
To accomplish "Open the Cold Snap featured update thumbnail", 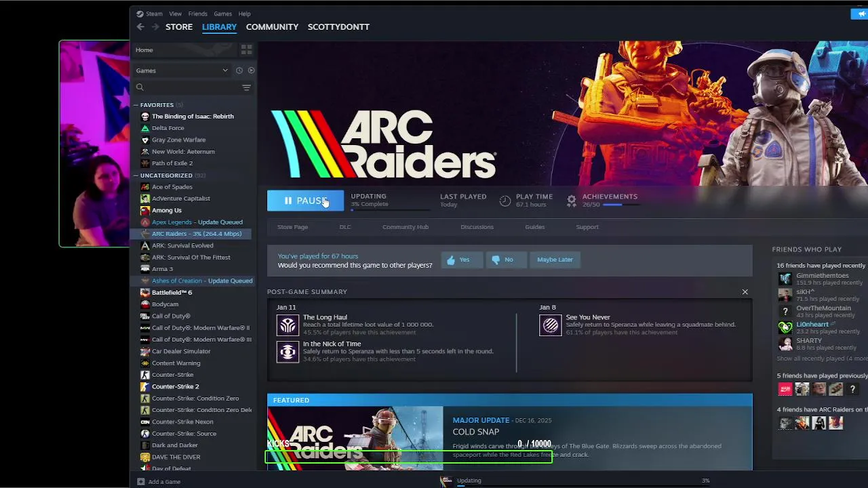I will tap(355, 438).
